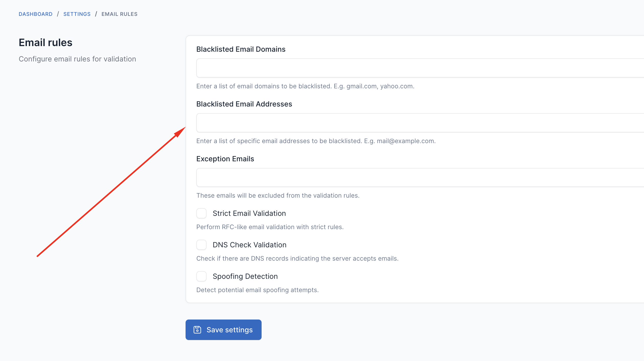Click into the Blacklisted Email Addresses field
The width and height of the screenshot is (644, 361).
point(420,123)
